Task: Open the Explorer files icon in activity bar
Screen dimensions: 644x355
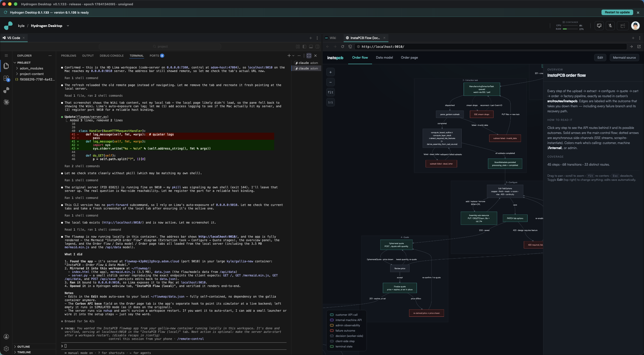Action: point(6,66)
